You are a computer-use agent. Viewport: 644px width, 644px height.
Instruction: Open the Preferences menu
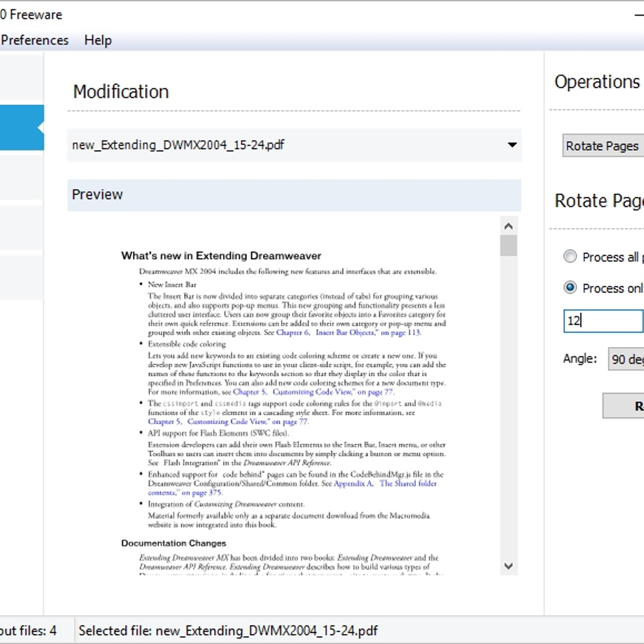(35, 40)
